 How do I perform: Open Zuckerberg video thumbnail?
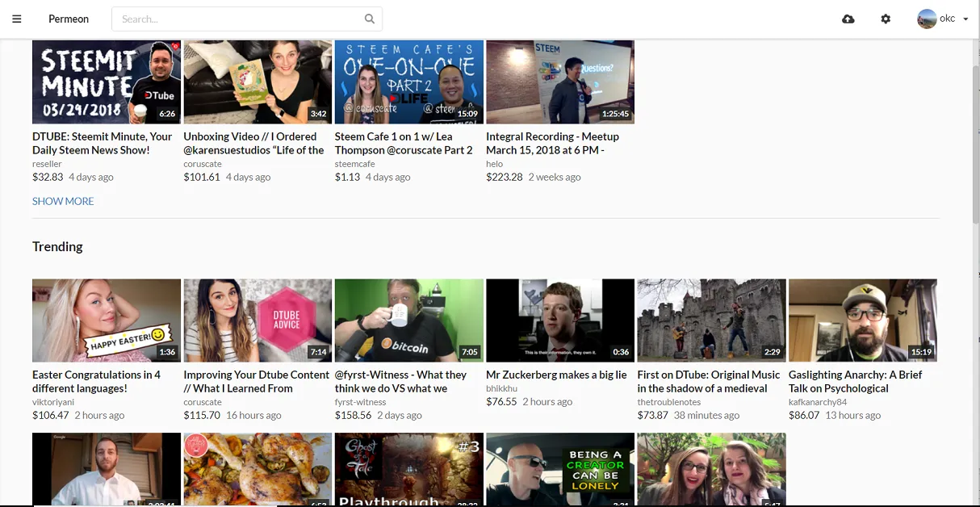(x=560, y=321)
